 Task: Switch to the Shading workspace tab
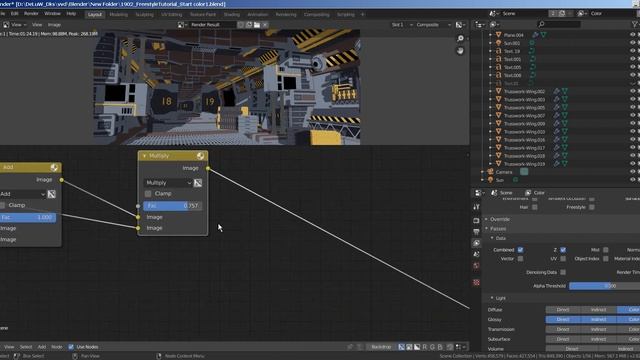click(231, 14)
